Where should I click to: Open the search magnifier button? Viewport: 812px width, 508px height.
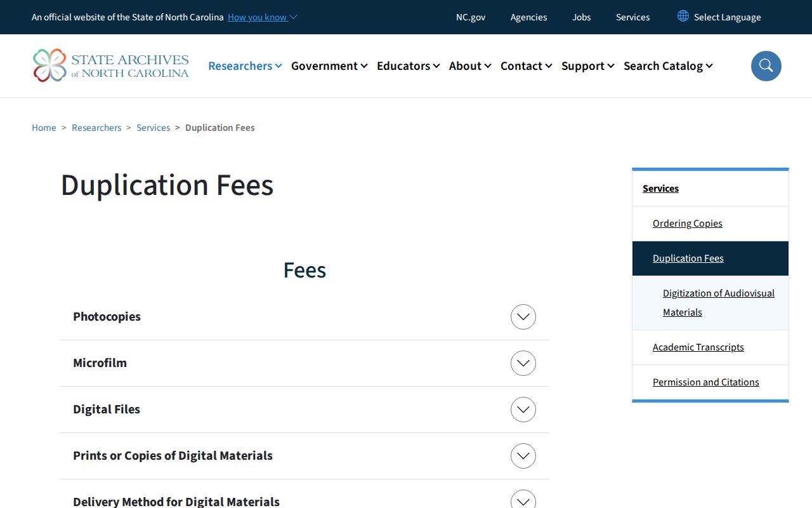(x=766, y=66)
